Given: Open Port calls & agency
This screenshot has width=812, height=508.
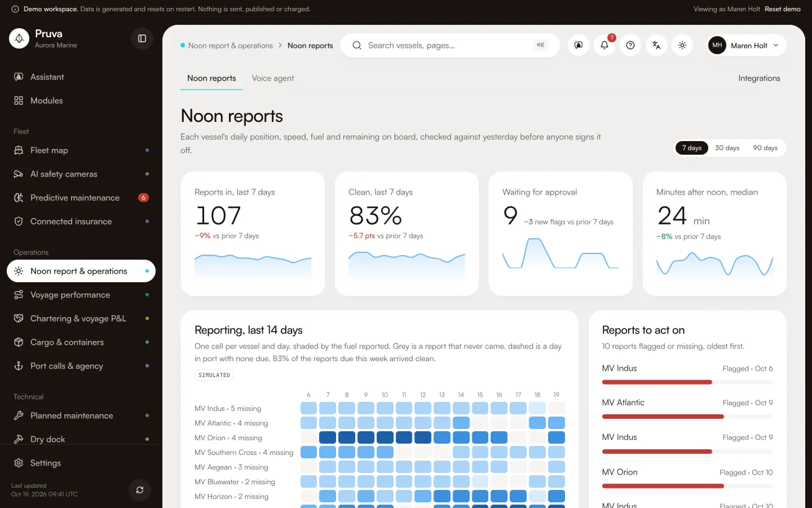Looking at the screenshot, I should 81,366.
